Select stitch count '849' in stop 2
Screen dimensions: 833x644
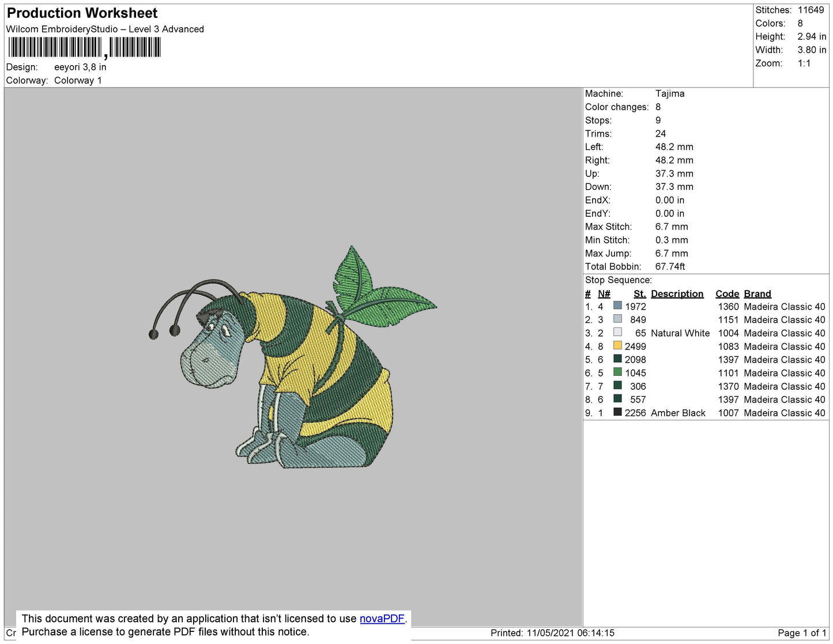pyautogui.click(x=638, y=320)
